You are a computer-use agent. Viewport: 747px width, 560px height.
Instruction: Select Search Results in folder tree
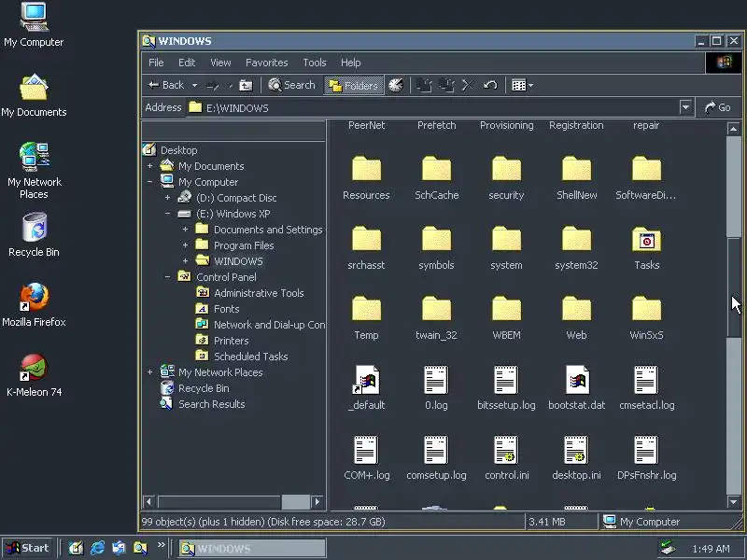(x=212, y=404)
